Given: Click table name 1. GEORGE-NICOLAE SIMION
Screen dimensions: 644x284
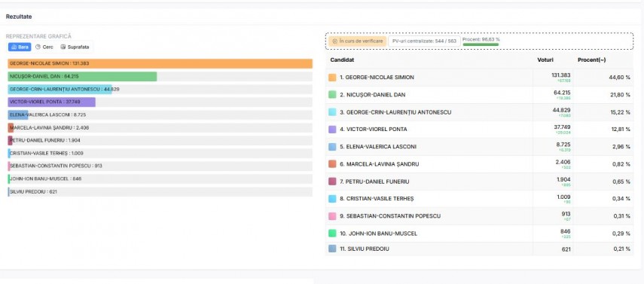Looking at the screenshot, I should tap(377, 78).
